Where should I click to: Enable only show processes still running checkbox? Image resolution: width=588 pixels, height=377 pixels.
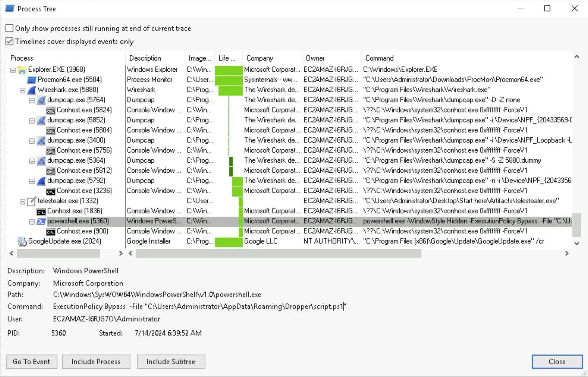coord(10,29)
